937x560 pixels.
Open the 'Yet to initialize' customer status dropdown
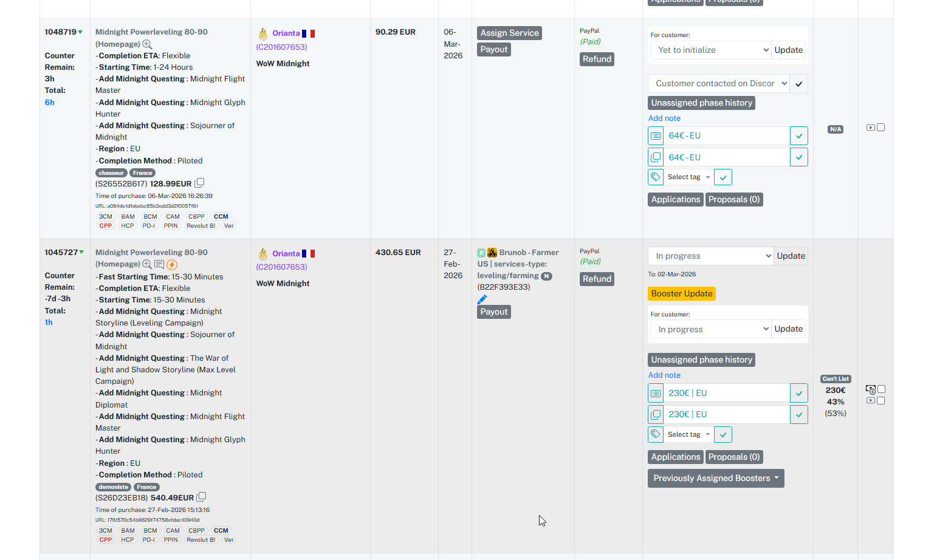click(x=710, y=50)
